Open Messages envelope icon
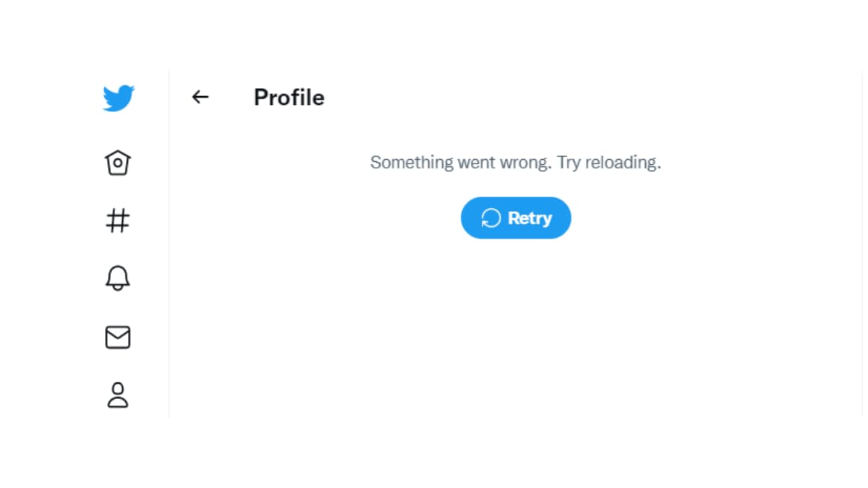 (x=118, y=338)
